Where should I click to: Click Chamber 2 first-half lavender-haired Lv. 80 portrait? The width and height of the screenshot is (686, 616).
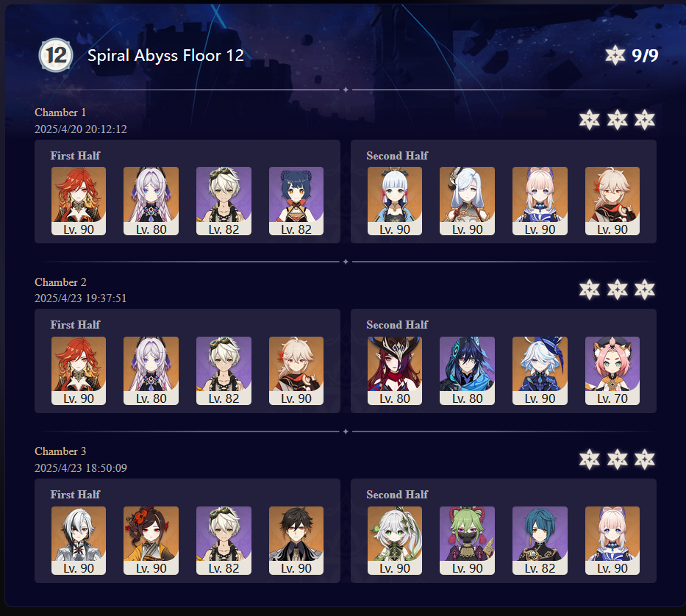pyautogui.click(x=151, y=370)
